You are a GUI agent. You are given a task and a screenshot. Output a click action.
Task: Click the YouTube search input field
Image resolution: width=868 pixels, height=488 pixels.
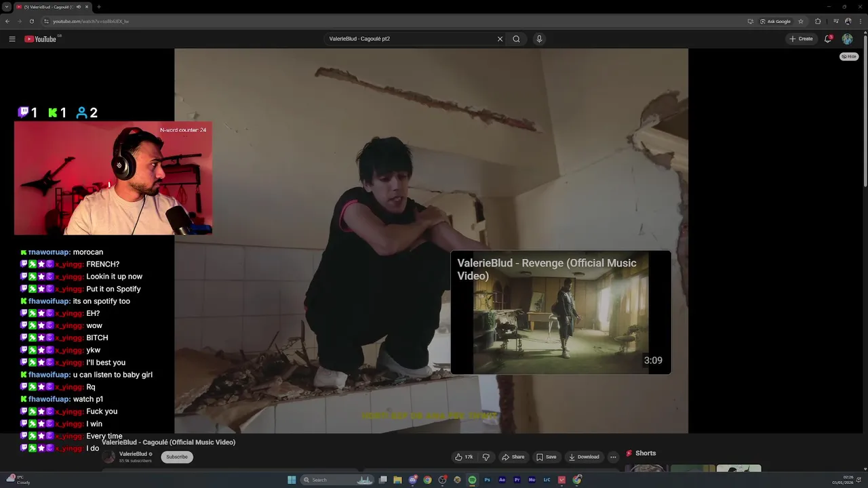[410, 39]
